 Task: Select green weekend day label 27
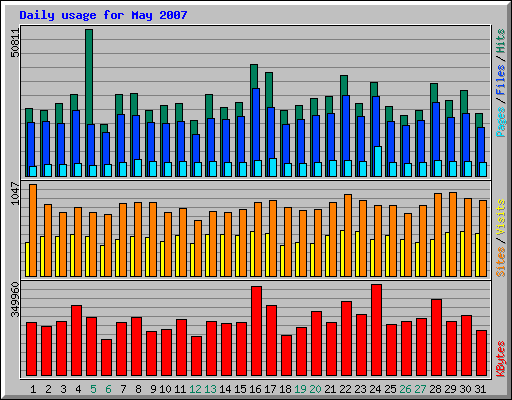[420, 389]
